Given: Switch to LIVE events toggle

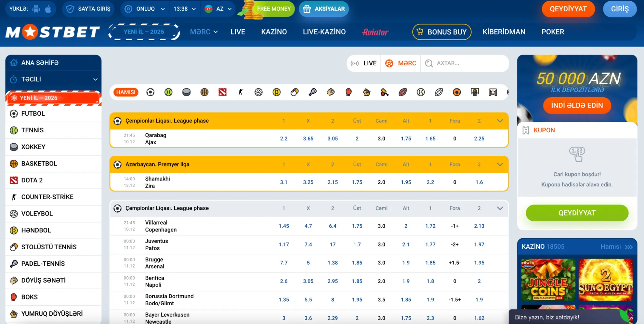Looking at the screenshot, I should (364, 63).
